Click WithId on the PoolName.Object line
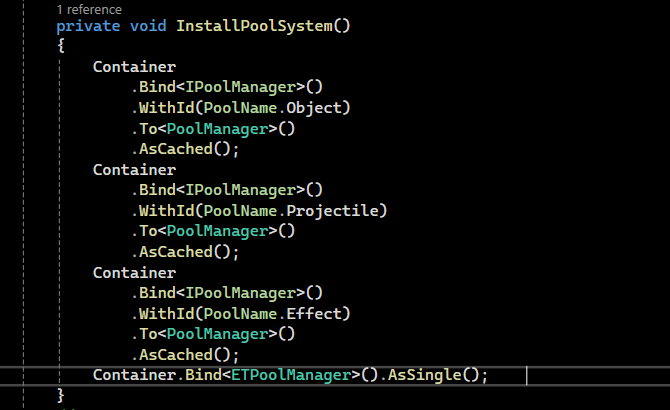Image resolution: width=670 pixels, height=410 pixels. tap(164, 108)
